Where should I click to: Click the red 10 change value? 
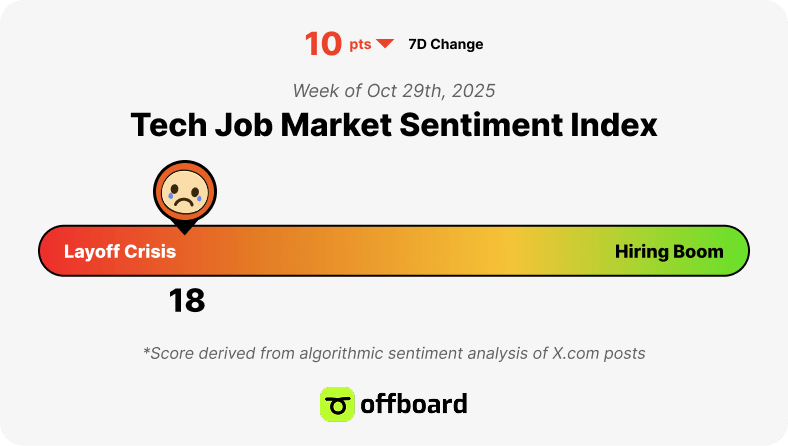(x=323, y=44)
